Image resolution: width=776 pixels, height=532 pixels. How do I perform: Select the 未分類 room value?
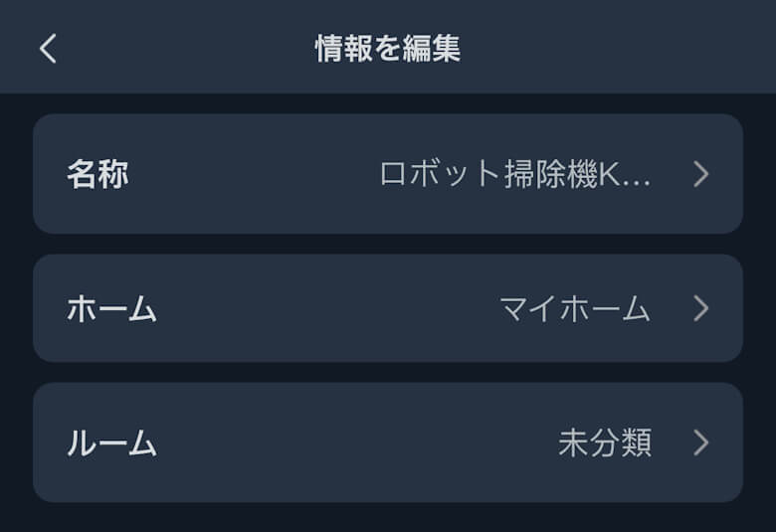[x=605, y=443]
